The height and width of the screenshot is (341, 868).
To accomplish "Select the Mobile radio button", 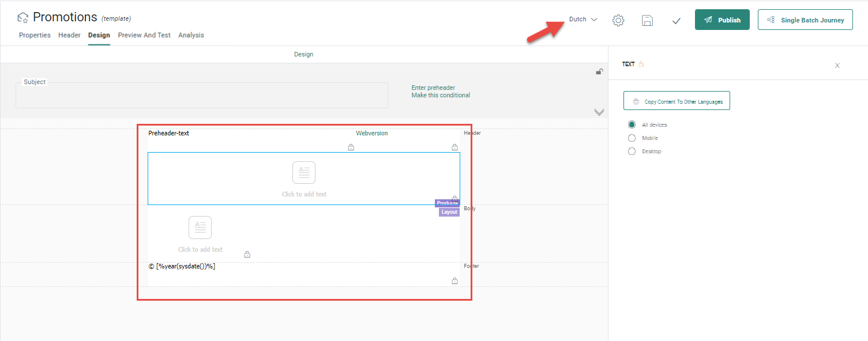I will (x=632, y=138).
